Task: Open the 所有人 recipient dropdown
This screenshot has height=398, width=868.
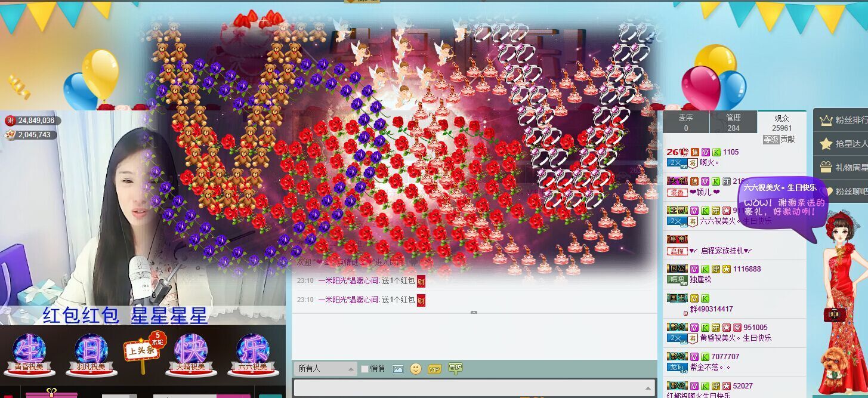Action: pyautogui.click(x=325, y=368)
